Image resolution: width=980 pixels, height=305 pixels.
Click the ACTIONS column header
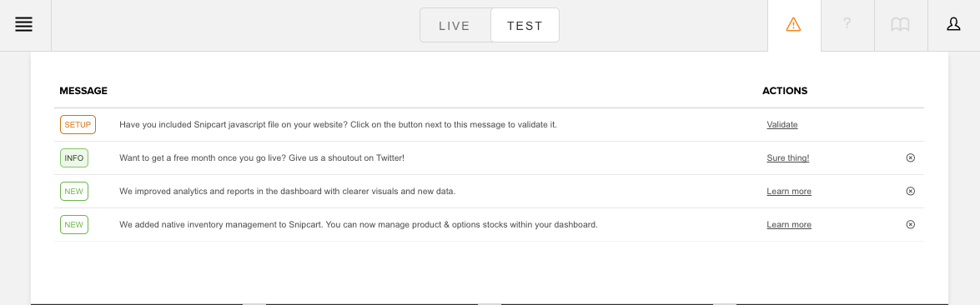[784, 91]
